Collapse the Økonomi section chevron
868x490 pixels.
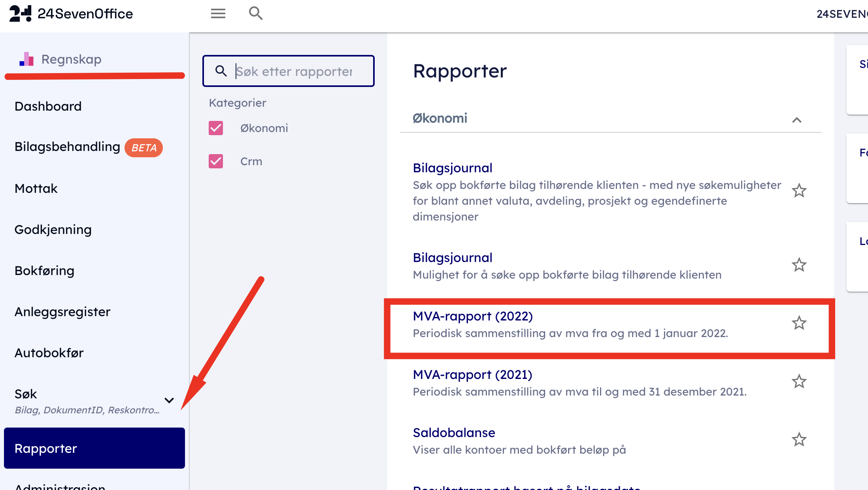pyautogui.click(x=796, y=120)
